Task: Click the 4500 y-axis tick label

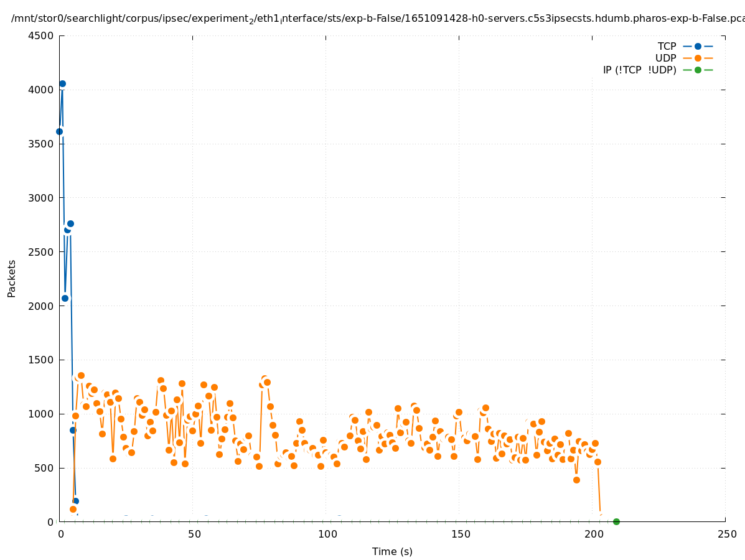Action: pyautogui.click(x=41, y=35)
